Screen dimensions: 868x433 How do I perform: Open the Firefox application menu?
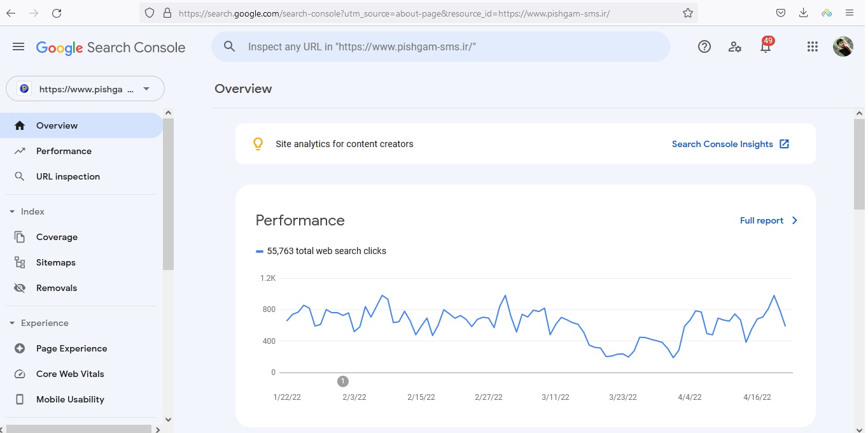[850, 13]
